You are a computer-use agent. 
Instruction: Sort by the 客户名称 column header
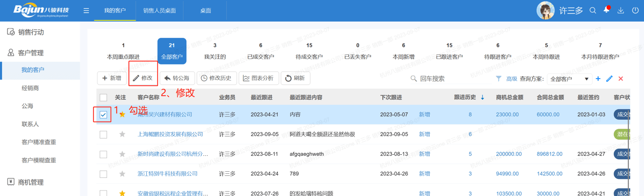[x=148, y=98]
